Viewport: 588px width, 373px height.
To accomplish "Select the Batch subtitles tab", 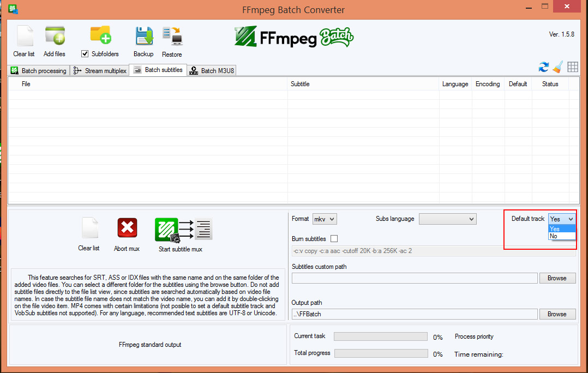I will (158, 70).
